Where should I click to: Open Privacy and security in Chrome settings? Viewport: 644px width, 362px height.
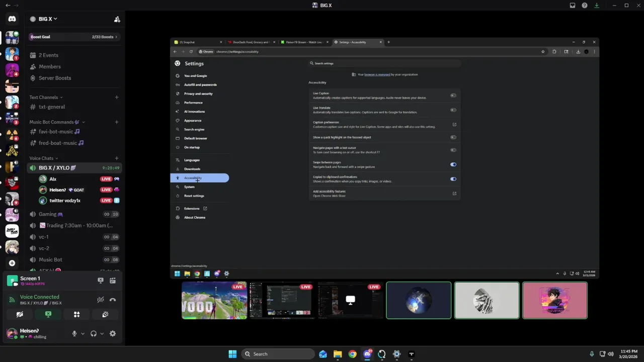[198, 94]
